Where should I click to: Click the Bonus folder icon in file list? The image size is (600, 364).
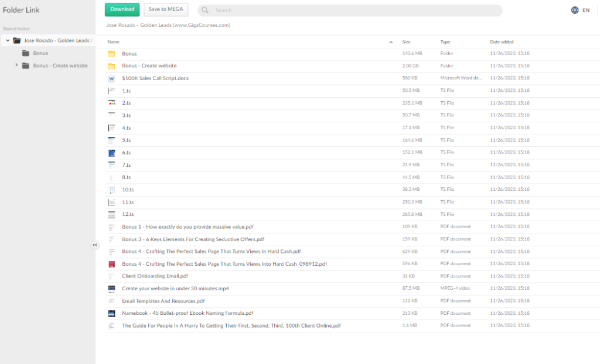click(x=111, y=54)
